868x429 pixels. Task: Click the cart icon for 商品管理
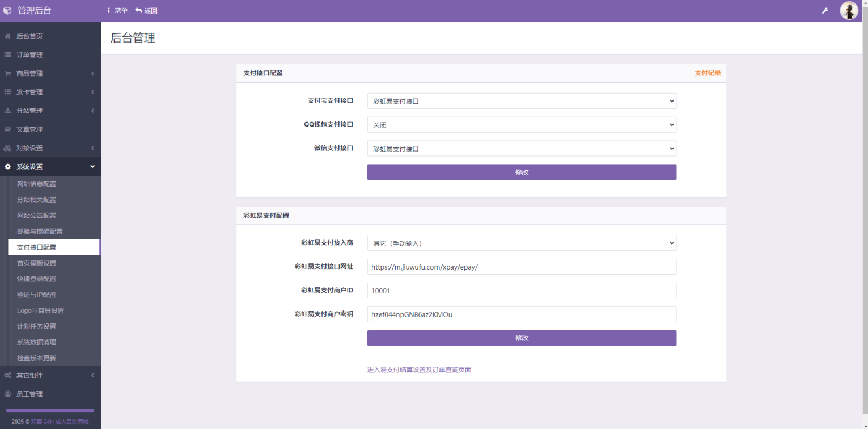coord(7,74)
